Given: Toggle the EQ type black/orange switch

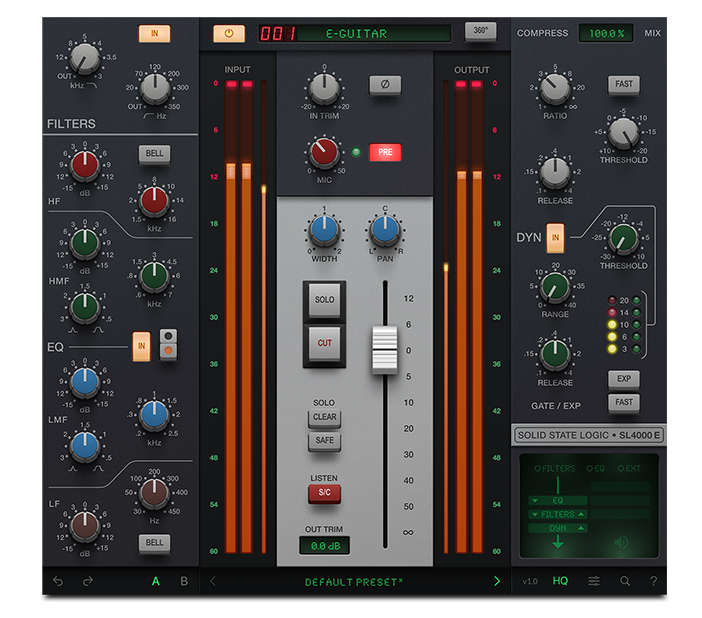Looking at the screenshot, I should click(168, 344).
